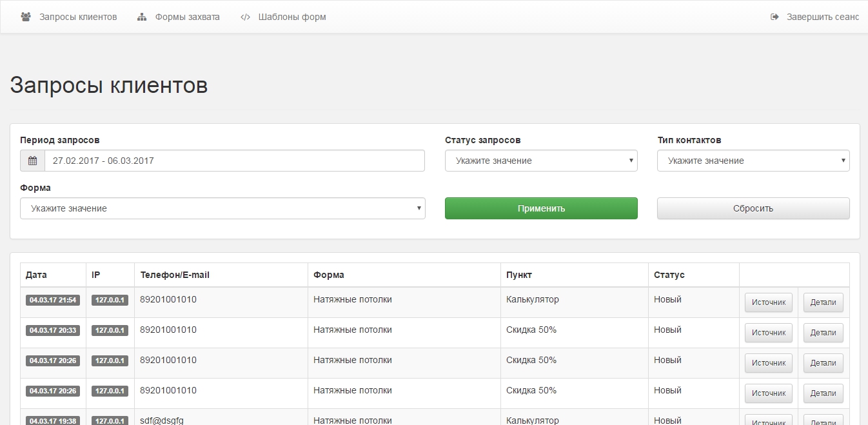This screenshot has height=425, width=868.
Task: Click the users icon beside Запросы клиентов
Action: point(26,17)
